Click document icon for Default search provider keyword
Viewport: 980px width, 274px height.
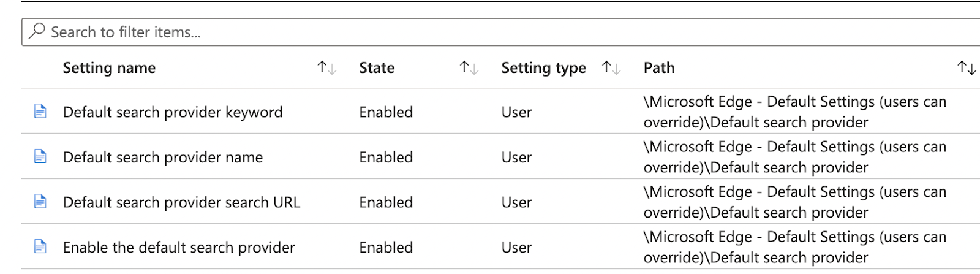pos(40,112)
